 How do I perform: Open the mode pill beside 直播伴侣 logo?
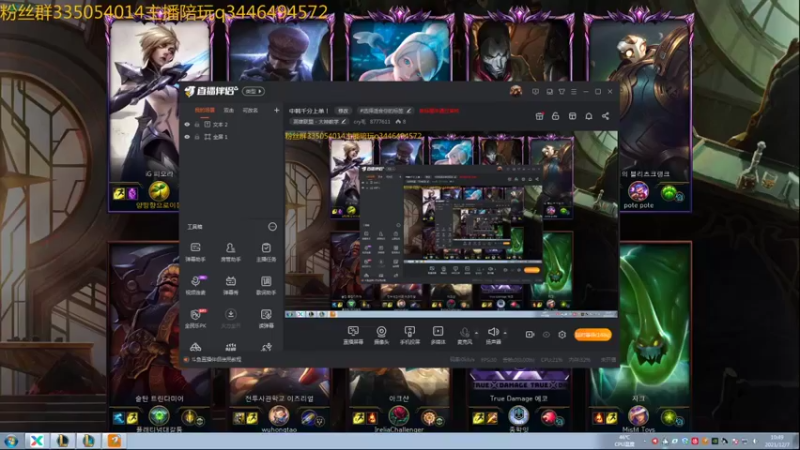(x=254, y=91)
